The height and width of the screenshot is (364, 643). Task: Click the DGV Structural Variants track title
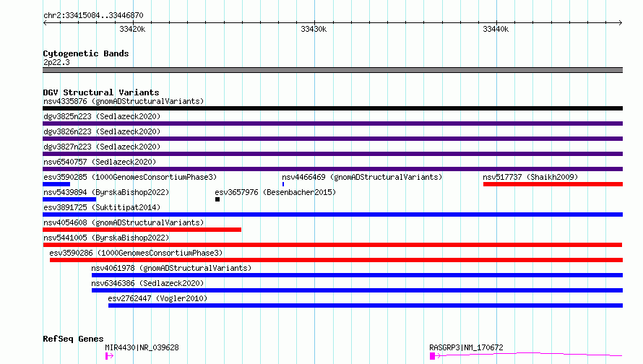pyautogui.click(x=101, y=92)
